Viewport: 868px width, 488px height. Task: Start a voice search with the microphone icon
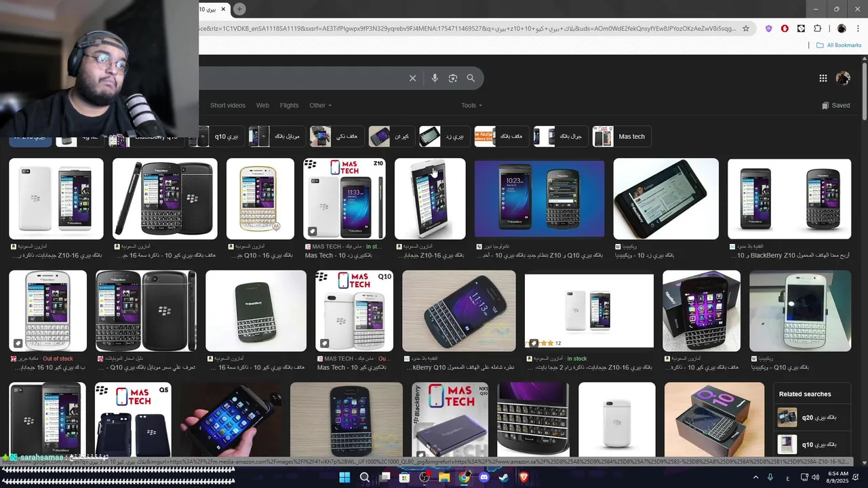[435, 78]
